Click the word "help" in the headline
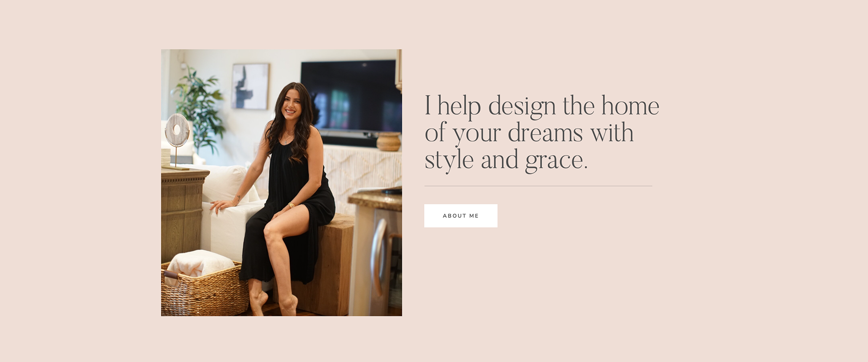This screenshot has width=868, height=362. [459, 107]
